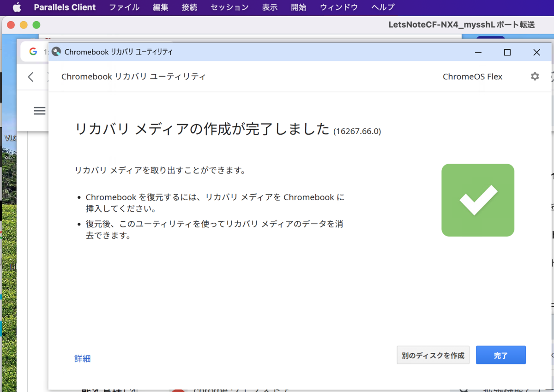Open the settings gear in Recovery Utility
This screenshot has width=554, height=392.
[x=535, y=77]
